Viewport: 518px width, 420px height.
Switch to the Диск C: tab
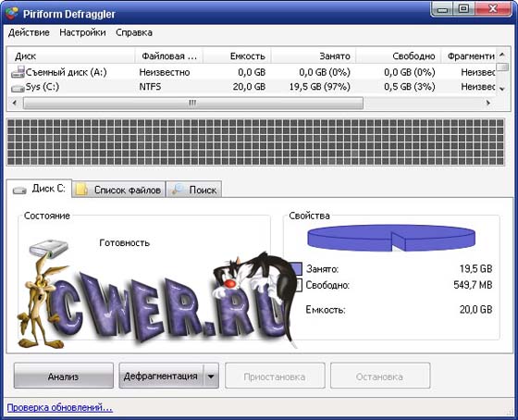pos(39,189)
